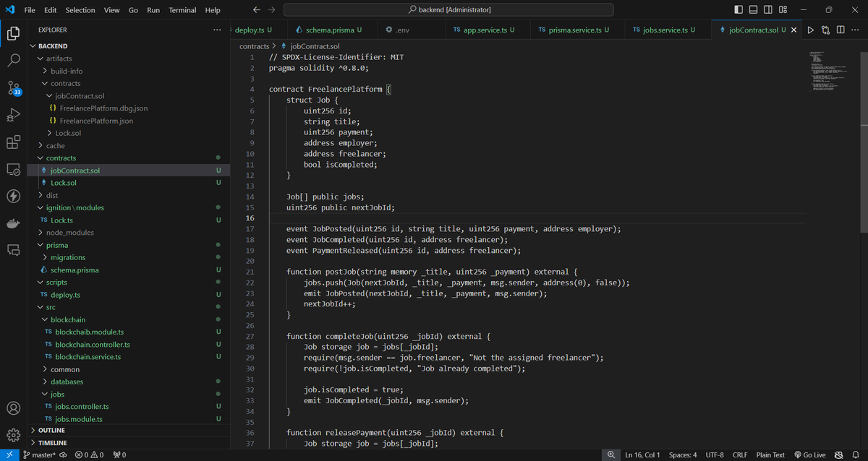Click the Spaces: 4 indentation setting
The width and height of the screenshot is (868, 461).
683,454
